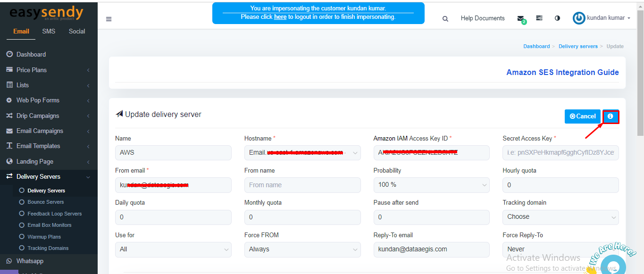The image size is (644, 274).
Task: Open Delivery Servers submenu item
Action: pyautogui.click(x=46, y=191)
